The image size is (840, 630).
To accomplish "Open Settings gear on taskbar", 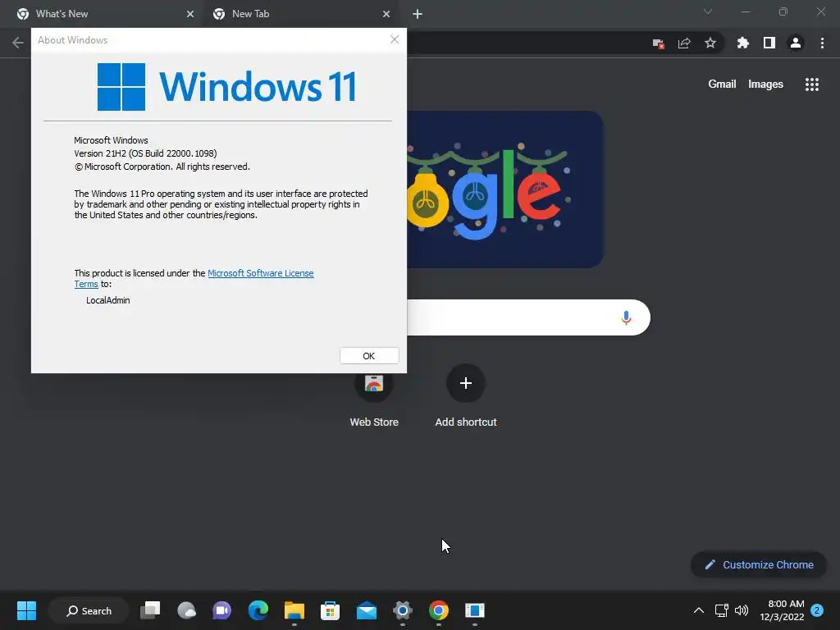I will (402, 610).
